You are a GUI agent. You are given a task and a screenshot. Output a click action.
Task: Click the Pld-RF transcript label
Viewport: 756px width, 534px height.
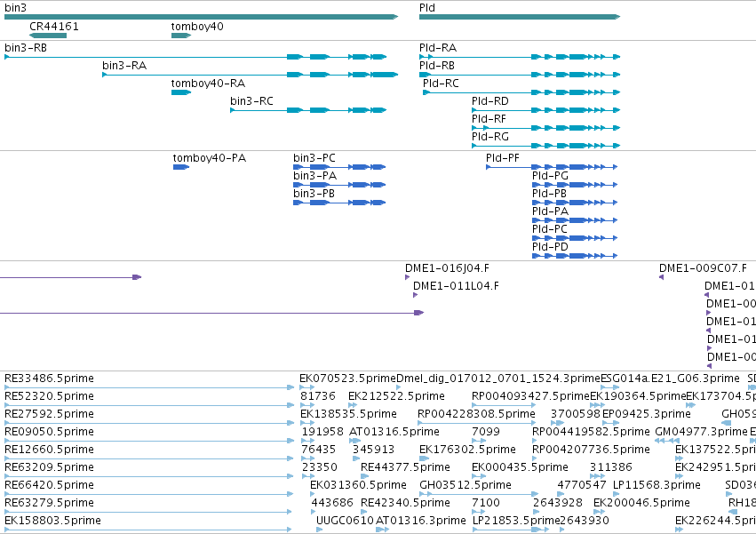(489, 119)
